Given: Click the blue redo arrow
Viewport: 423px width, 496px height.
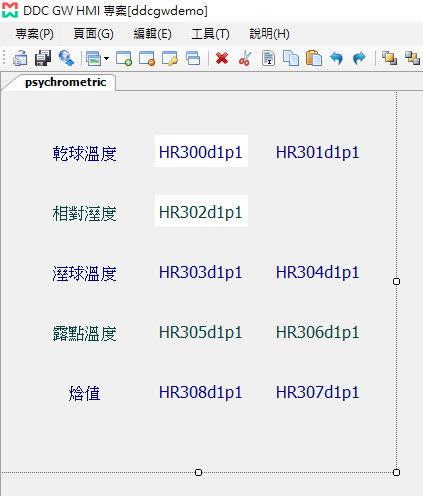Looking at the screenshot, I should (359, 58).
